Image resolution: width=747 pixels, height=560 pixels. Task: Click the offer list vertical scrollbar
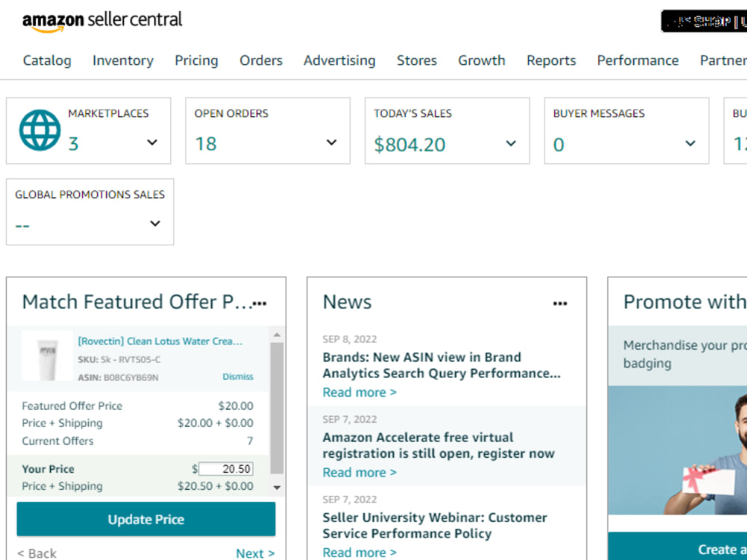[277, 408]
